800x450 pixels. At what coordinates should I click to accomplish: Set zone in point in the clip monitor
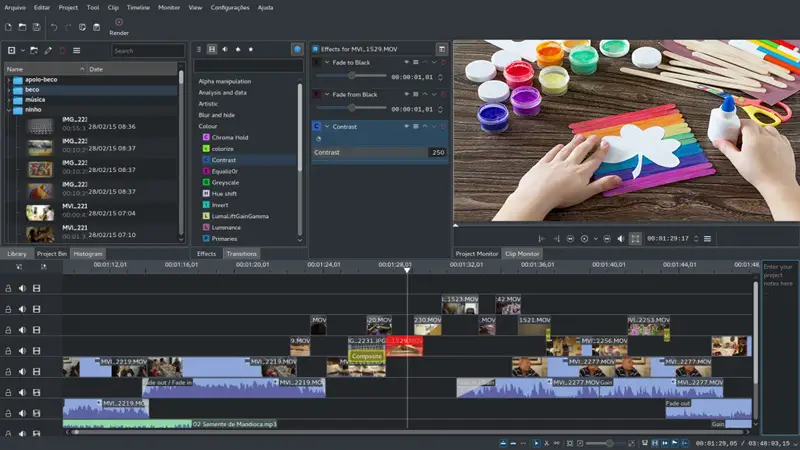pyautogui.click(x=541, y=239)
